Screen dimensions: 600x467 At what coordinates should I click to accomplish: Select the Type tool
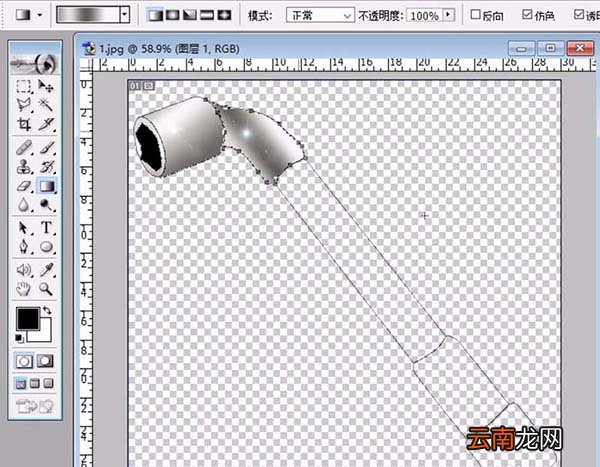coord(46,228)
